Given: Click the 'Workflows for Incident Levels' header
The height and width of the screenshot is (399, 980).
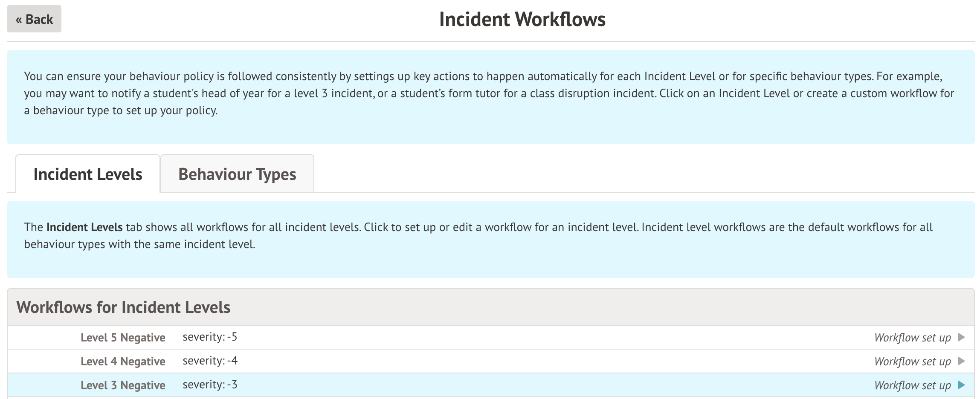Looking at the screenshot, I should click(x=123, y=307).
